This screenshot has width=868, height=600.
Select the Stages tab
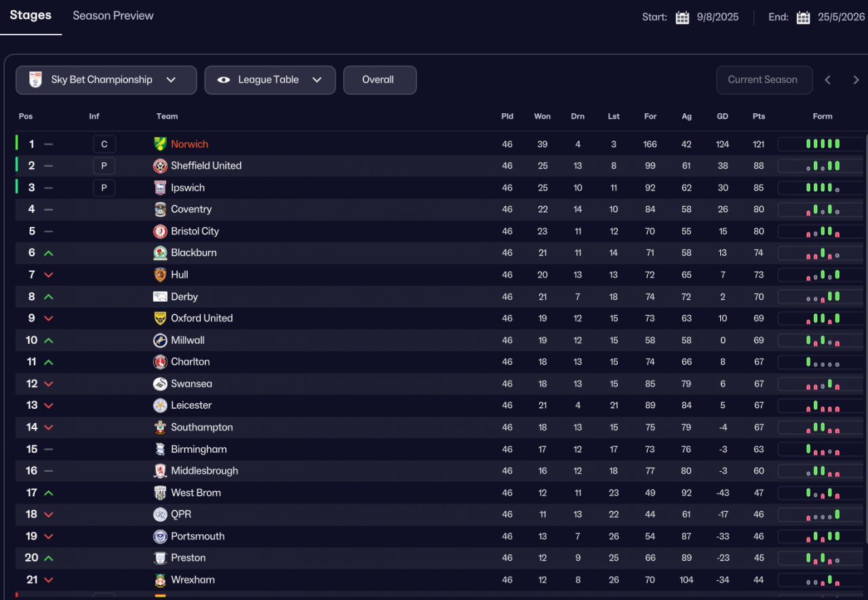(31, 16)
